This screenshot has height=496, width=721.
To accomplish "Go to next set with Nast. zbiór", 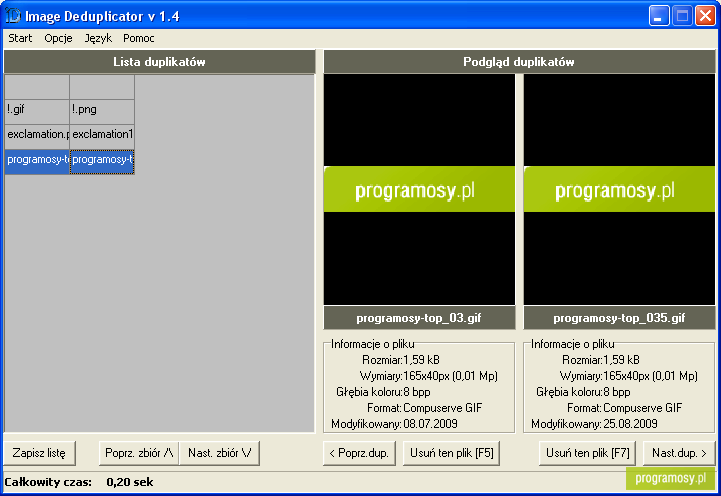I will [219, 453].
